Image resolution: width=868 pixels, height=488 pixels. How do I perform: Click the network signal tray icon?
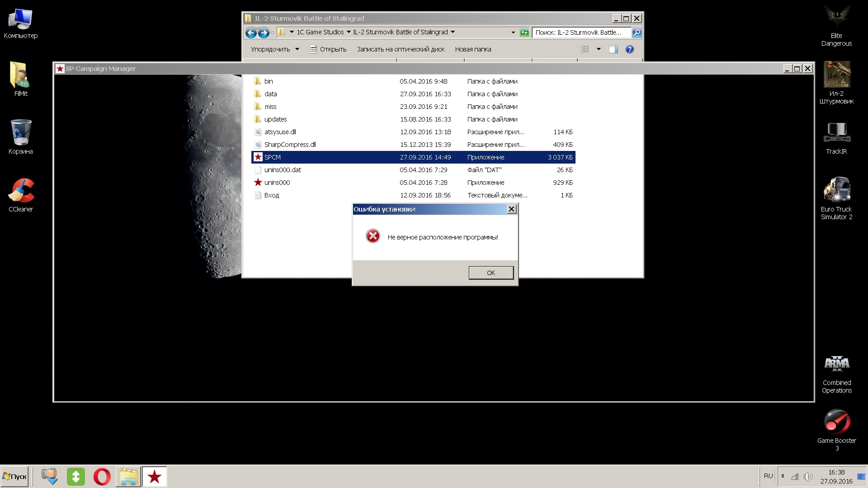pyautogui.click(x=795, y=476)
